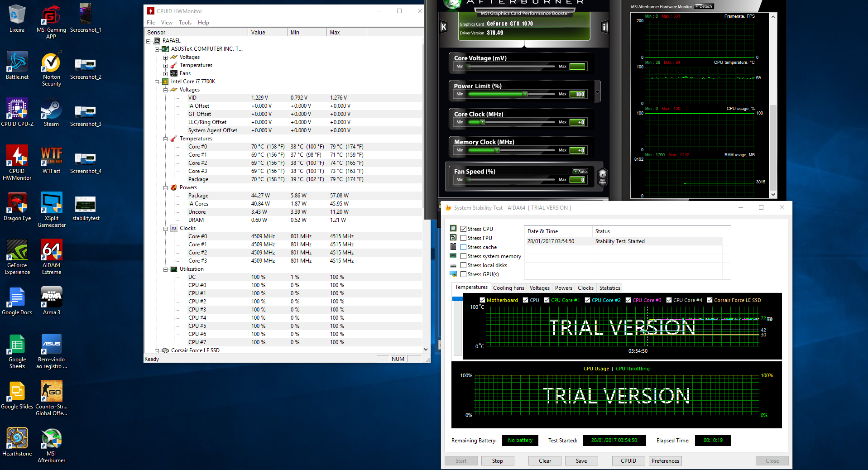Open Google Docs desktop shortcut
Viewport: 868px width, 470px height.
17,301
